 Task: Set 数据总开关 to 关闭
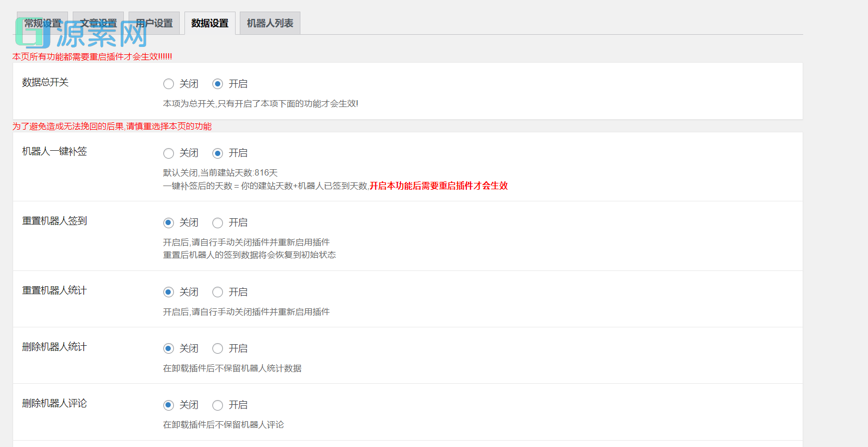pos(169,84)
